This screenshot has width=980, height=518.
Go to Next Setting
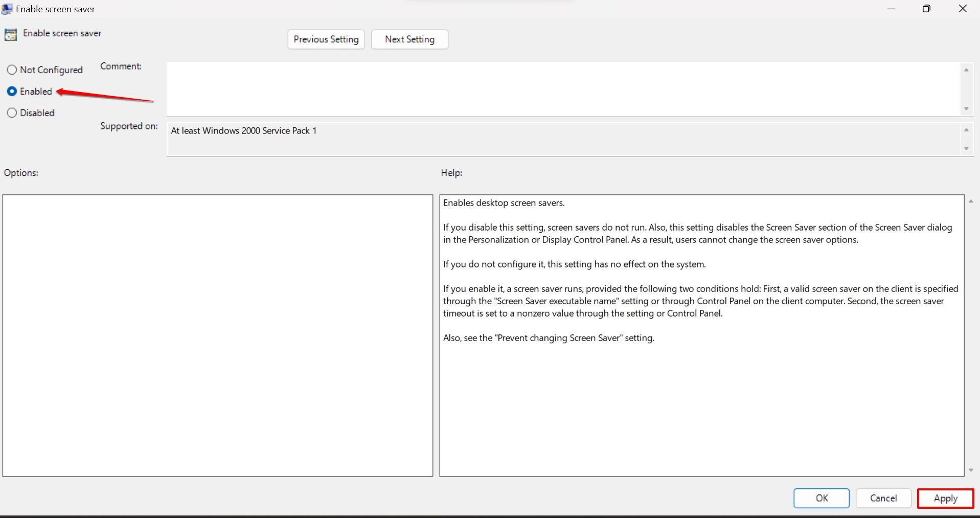[x=409, y=39]
